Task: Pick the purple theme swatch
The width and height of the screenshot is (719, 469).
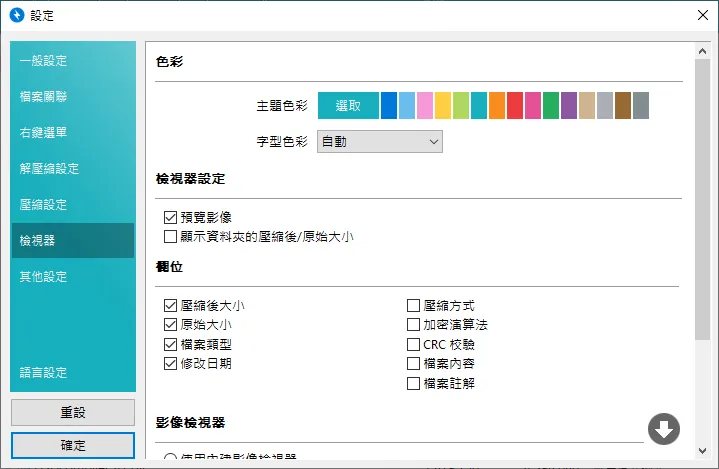Action: [x=569, y=105]
